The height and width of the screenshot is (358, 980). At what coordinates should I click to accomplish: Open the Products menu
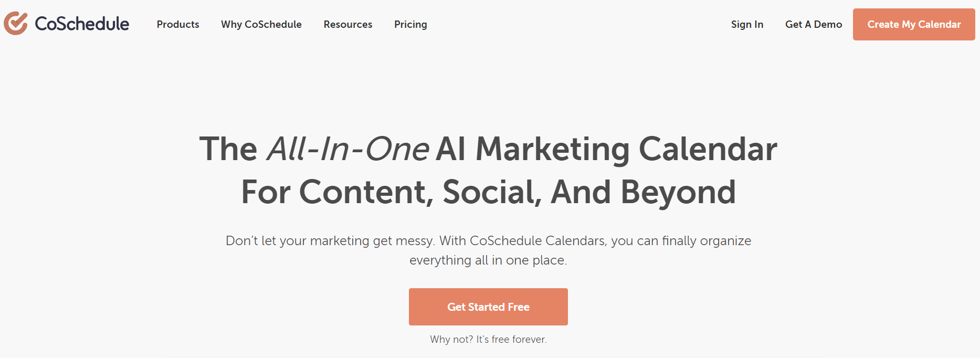178,24
